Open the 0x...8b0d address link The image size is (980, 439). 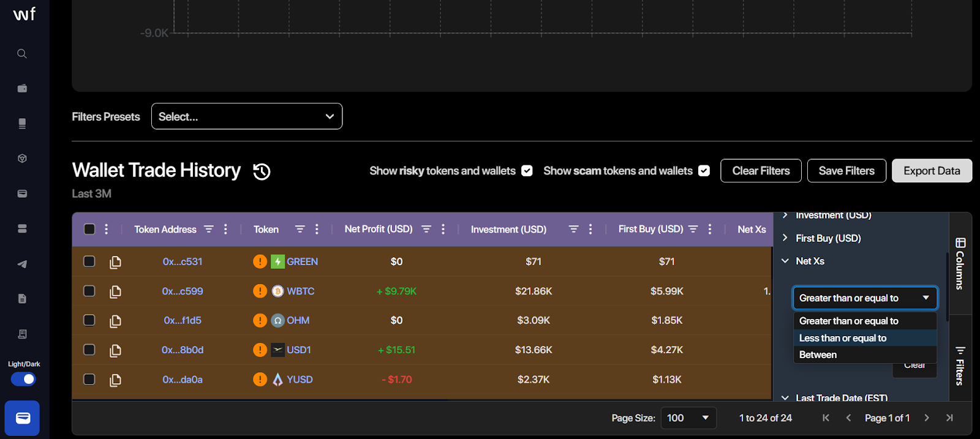183,350
